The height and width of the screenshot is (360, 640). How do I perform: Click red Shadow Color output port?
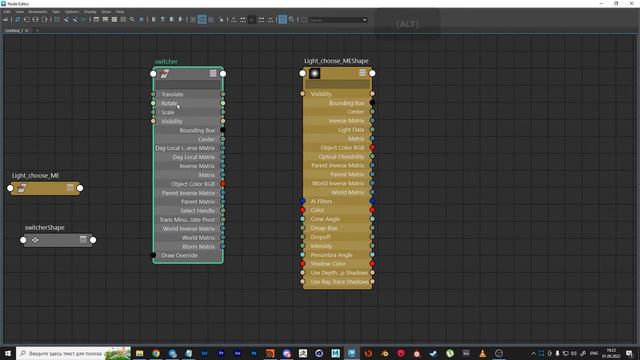[x=372, y=264]
